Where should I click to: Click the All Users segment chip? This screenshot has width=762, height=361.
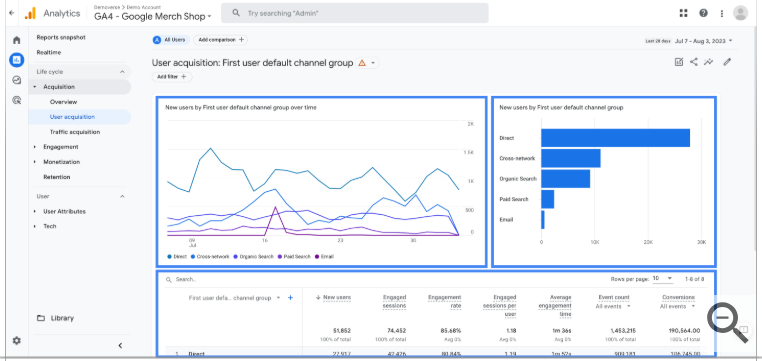pyautogui.click(x=170, y=40)
